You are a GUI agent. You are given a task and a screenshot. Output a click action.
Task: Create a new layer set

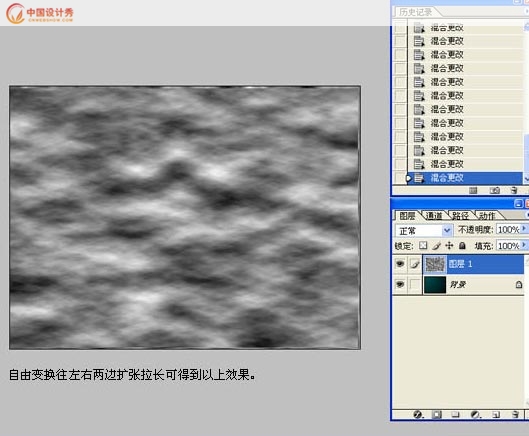pos(455,414)
